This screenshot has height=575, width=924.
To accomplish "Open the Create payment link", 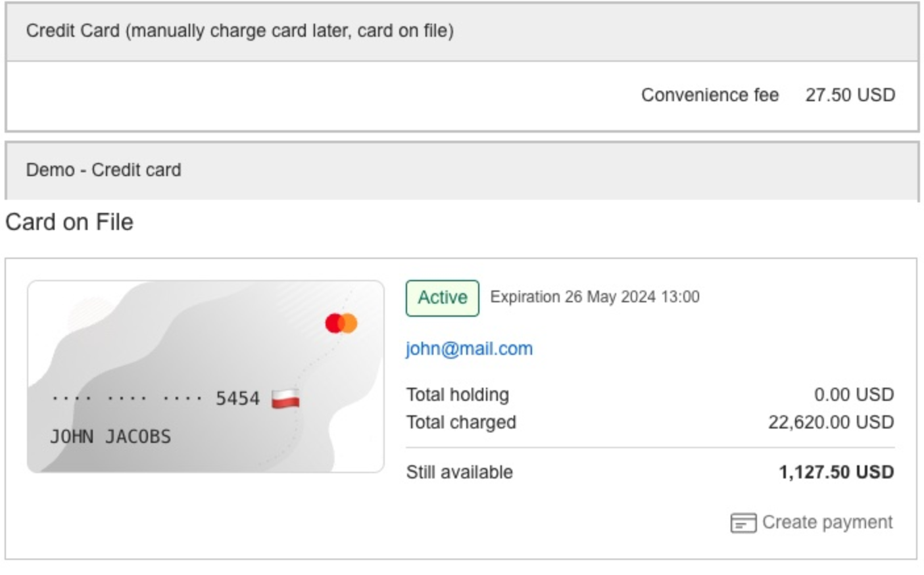I will coord(827,522).
